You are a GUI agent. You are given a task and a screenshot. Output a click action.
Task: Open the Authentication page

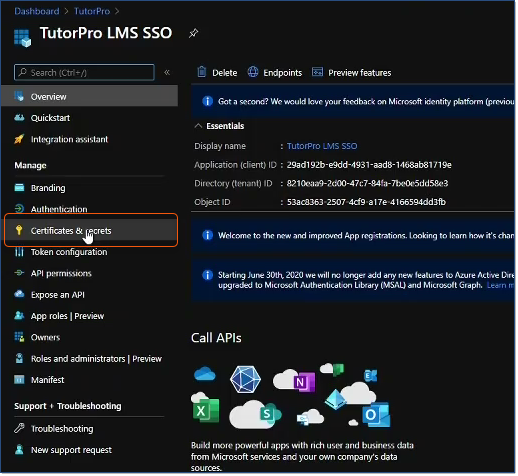[59, 209]
